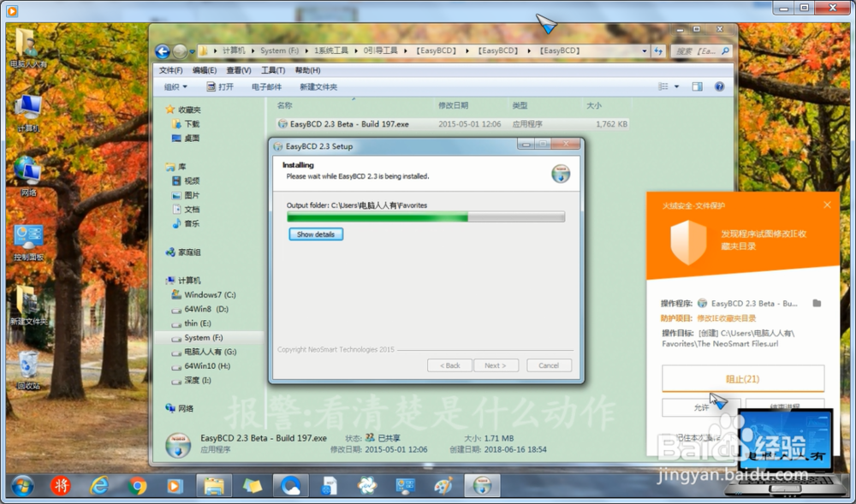Expand the 组织 dropdown in Explorer toolbar

tap(175, 86)
